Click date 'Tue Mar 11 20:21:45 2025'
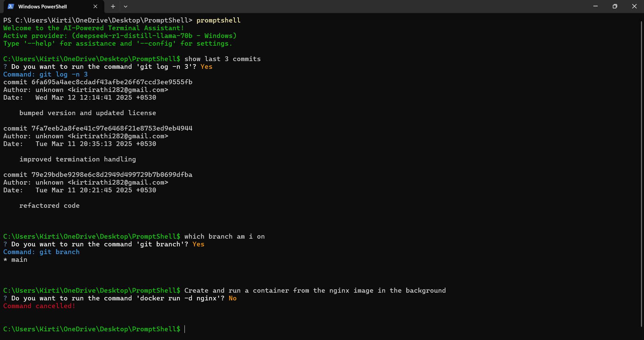644x340 pixels. click(x=84, y=190)
